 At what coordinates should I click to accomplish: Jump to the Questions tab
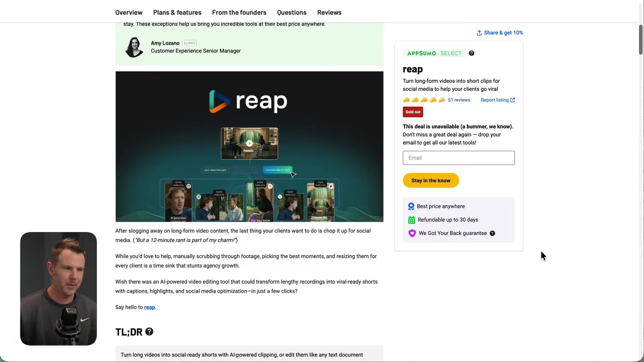point(291,12)
